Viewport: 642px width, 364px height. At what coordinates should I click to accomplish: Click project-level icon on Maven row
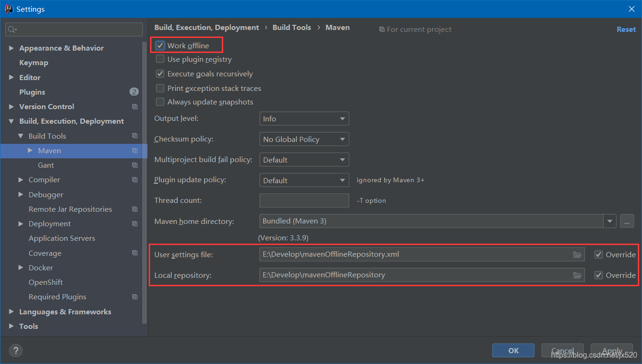[135, 151]
